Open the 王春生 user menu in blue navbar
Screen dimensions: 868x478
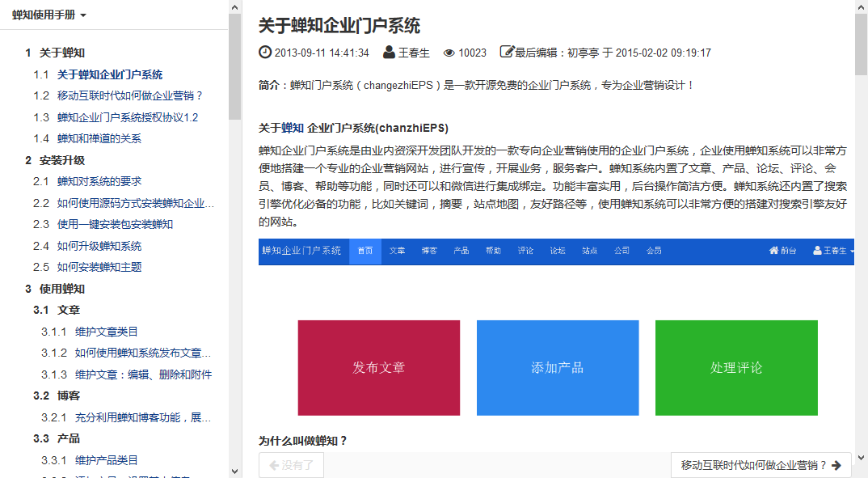point(833,251)
